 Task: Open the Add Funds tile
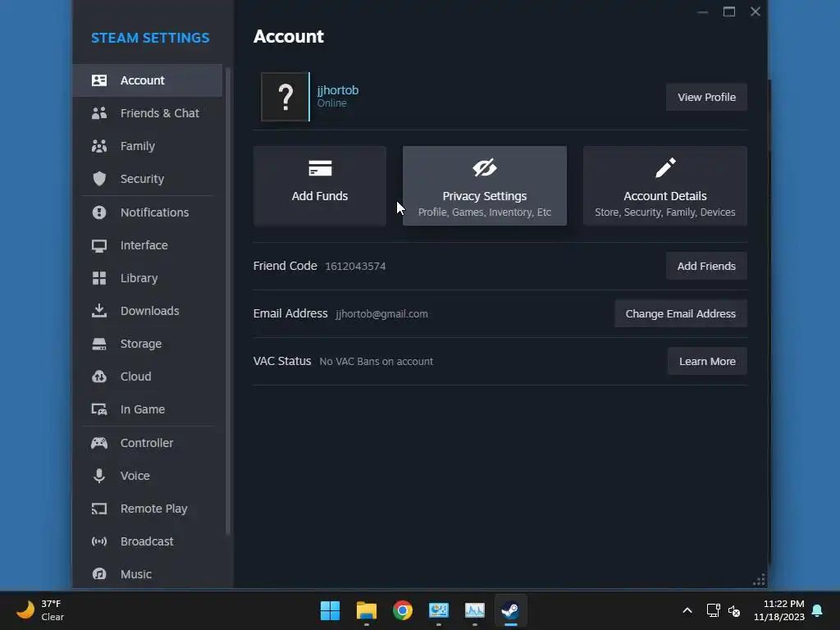(x=320, y=186)
